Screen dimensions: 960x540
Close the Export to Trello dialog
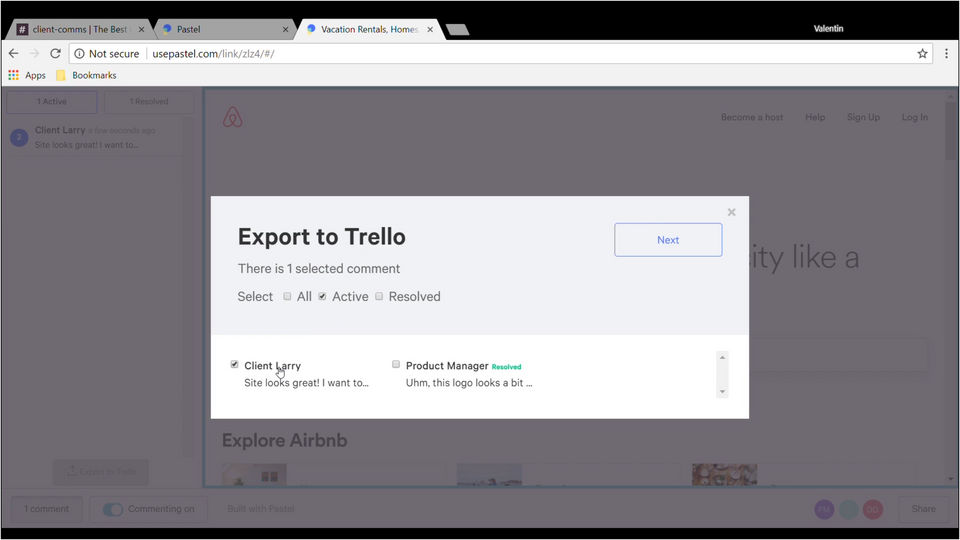click(731, 212)
